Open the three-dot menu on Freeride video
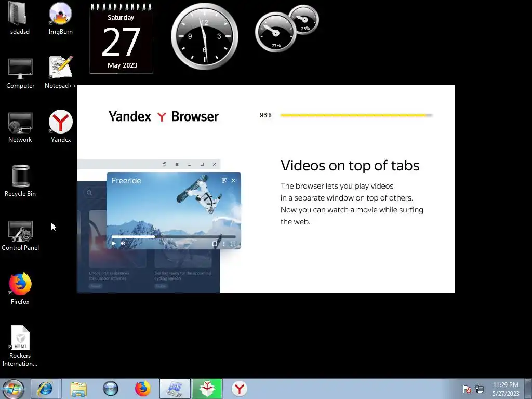532x399 pixels. [x=223, y=244]
